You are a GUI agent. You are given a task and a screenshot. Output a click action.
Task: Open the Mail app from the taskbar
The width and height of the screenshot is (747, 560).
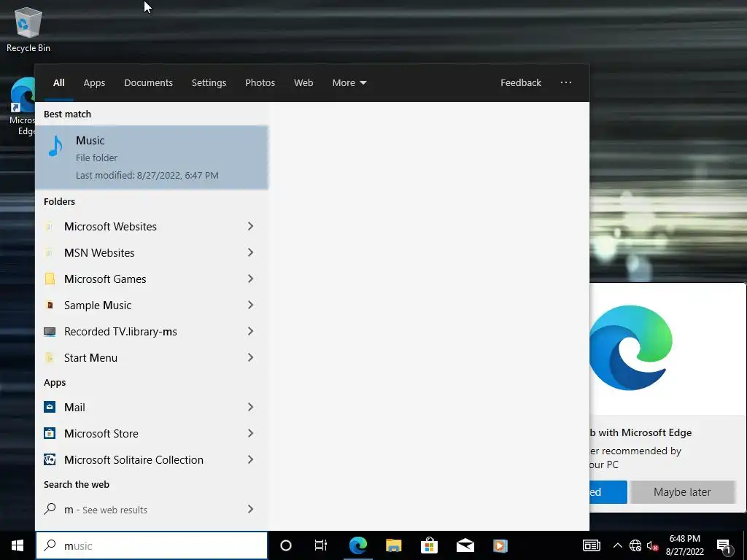[465, 545]
